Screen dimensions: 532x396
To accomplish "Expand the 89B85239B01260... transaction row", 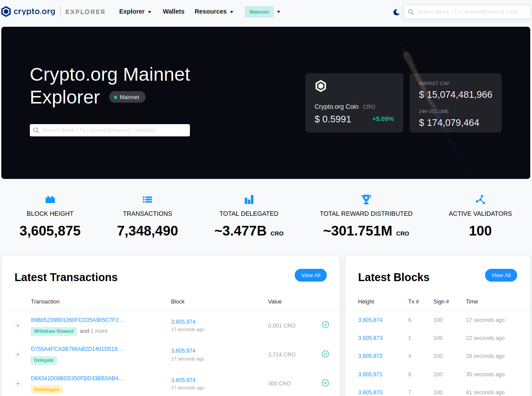I will click(x=18, y=325).
